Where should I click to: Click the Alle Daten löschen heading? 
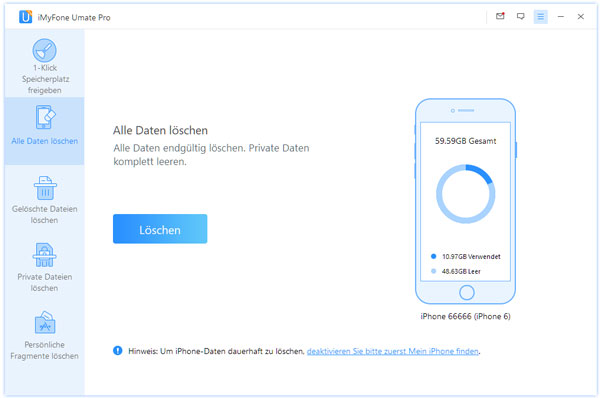pyautogui.click(x=160, y=130)
